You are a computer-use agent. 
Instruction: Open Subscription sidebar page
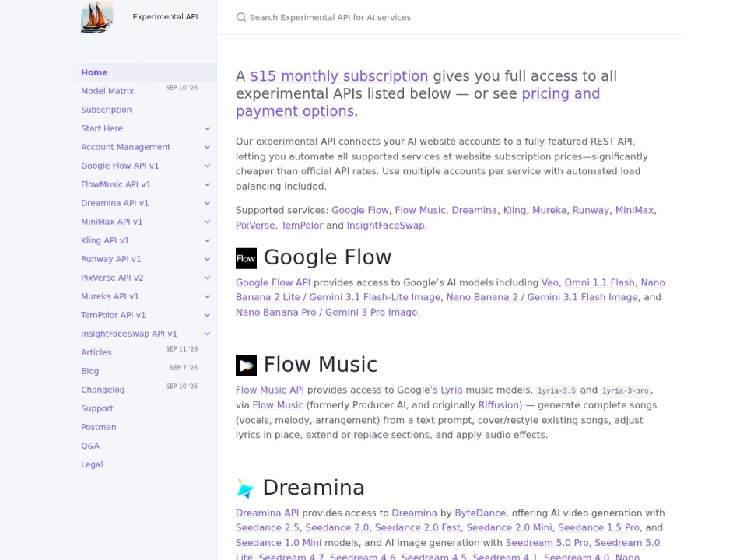(107, 110)
